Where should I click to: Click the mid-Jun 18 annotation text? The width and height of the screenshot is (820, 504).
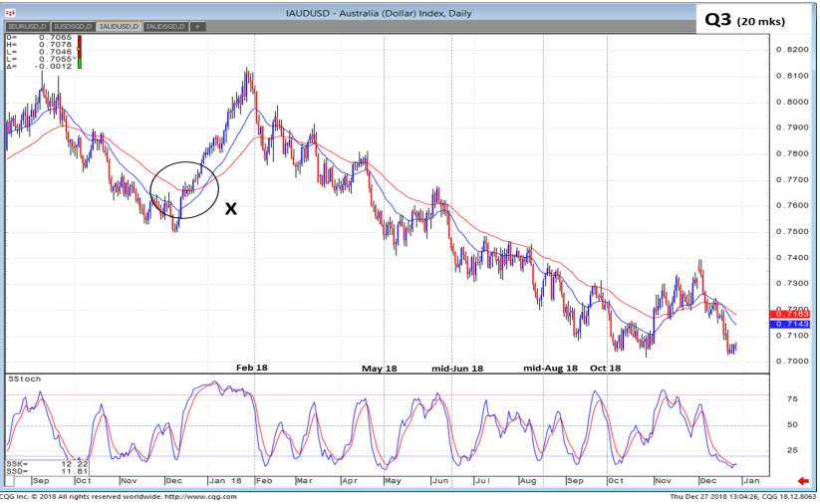(457, 369)
